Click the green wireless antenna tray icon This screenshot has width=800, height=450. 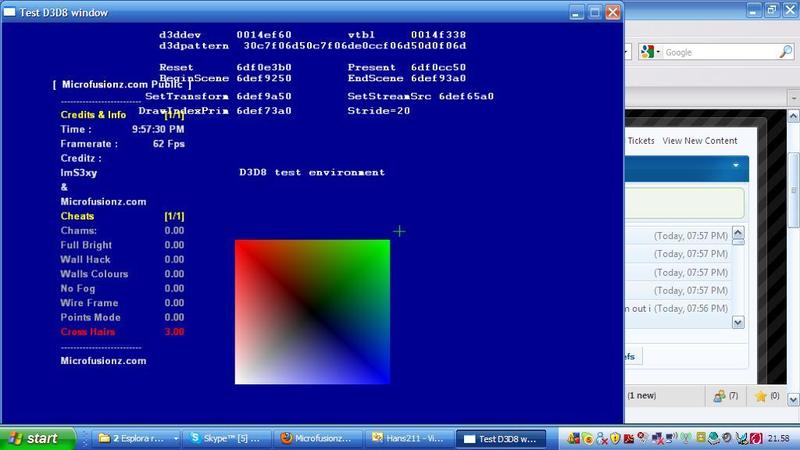coord(686,438)
